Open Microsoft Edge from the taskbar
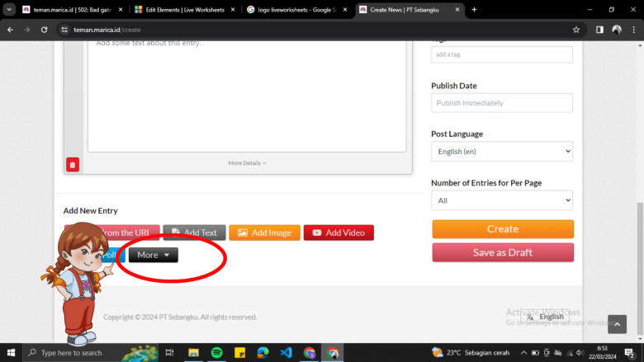 pyautogui.click(x=263, y=352)
